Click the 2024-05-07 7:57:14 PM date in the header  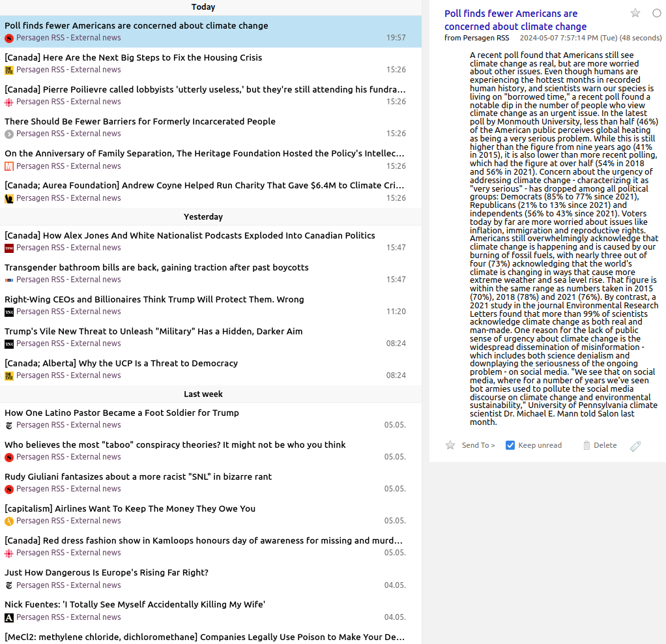(x=590, y=38)
